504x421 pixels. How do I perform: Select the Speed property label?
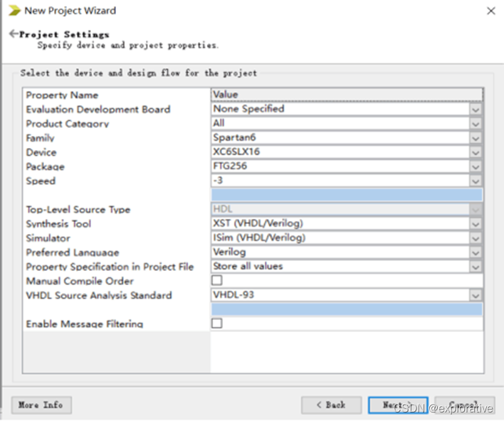coord(41,181)
